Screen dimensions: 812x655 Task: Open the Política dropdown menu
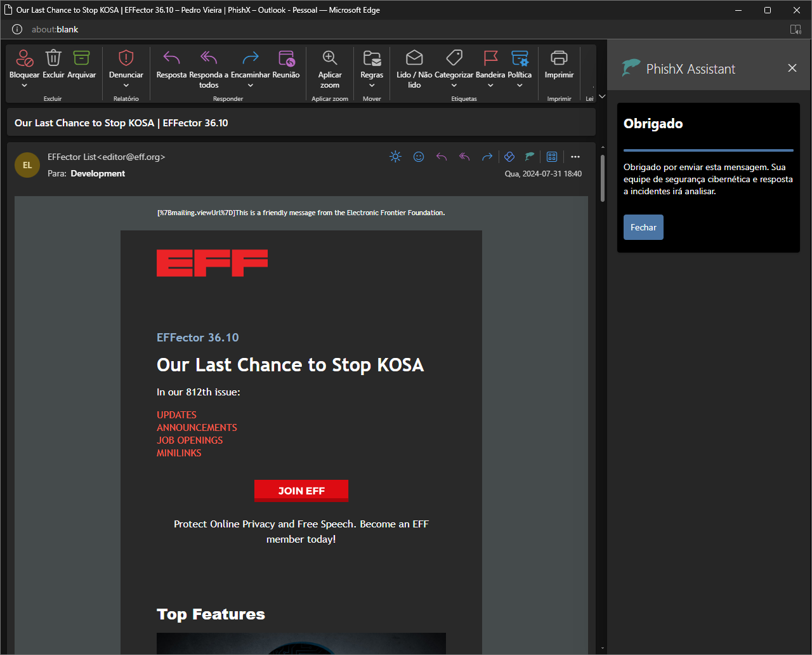(x=520, y=86)
